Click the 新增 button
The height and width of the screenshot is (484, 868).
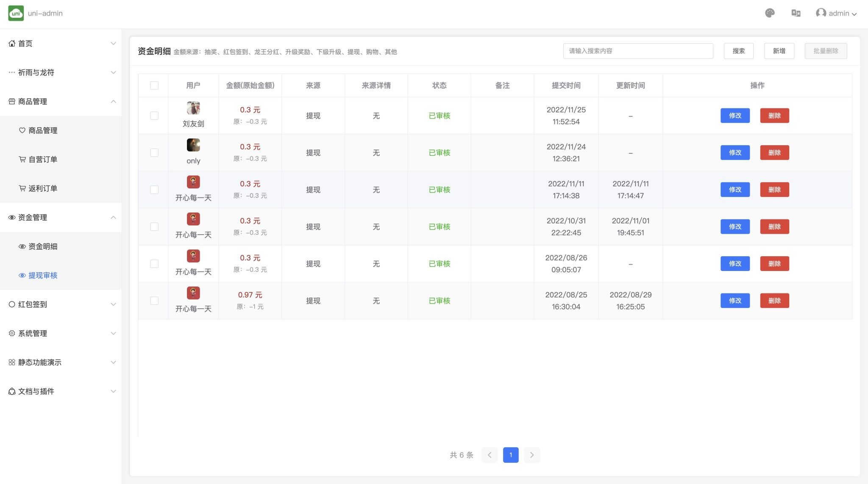(x=780, y=51)
